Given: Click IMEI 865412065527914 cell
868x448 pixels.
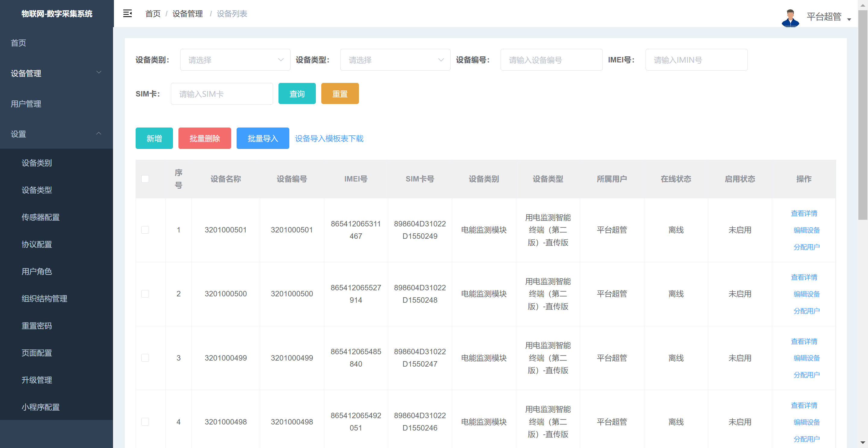Looking at the screenshot, I should (x=356, y=294).
